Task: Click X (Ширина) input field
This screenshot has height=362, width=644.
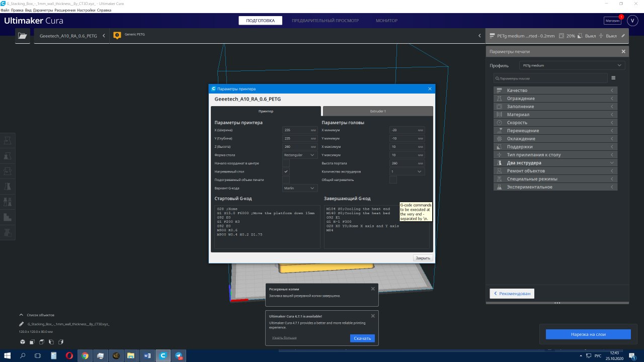Action: [x=300, y=130]
